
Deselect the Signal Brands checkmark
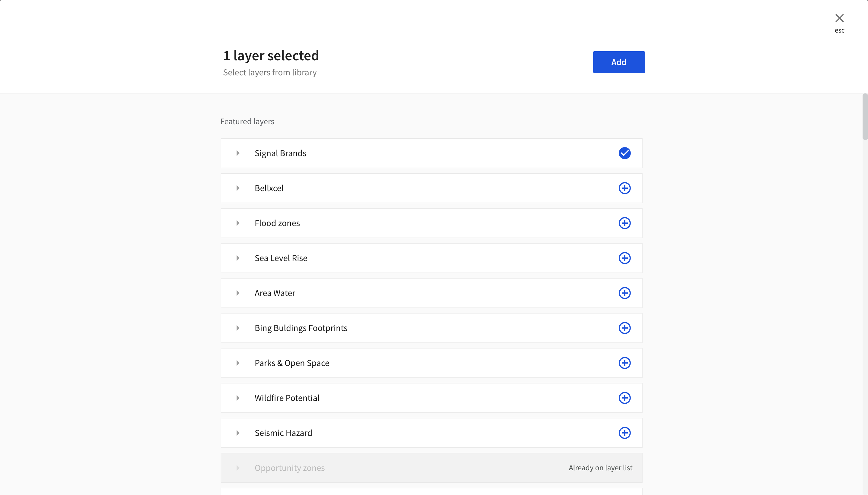624,153
